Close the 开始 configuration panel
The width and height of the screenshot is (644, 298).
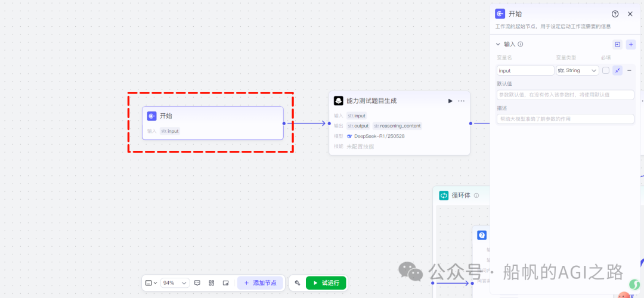(x=630, y=14)
